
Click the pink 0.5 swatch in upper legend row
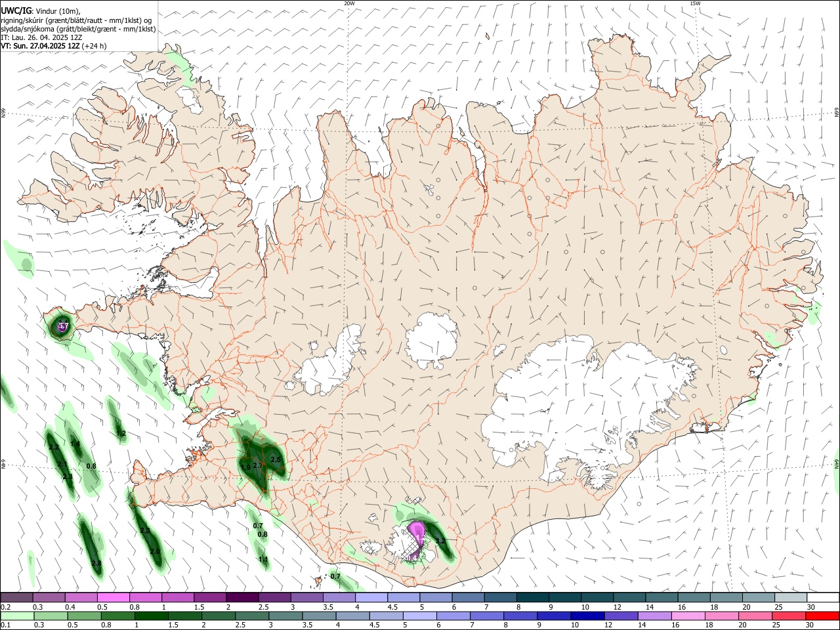tap(113, 598)
